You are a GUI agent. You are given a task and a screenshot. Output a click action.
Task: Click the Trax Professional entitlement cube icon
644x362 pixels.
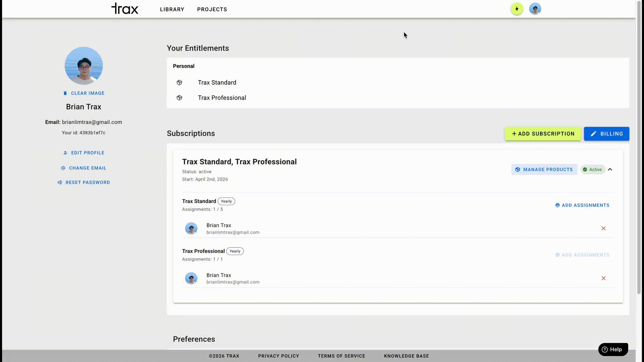point(179,98)
